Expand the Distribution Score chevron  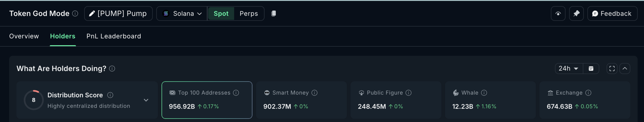(x=146, y=100)
